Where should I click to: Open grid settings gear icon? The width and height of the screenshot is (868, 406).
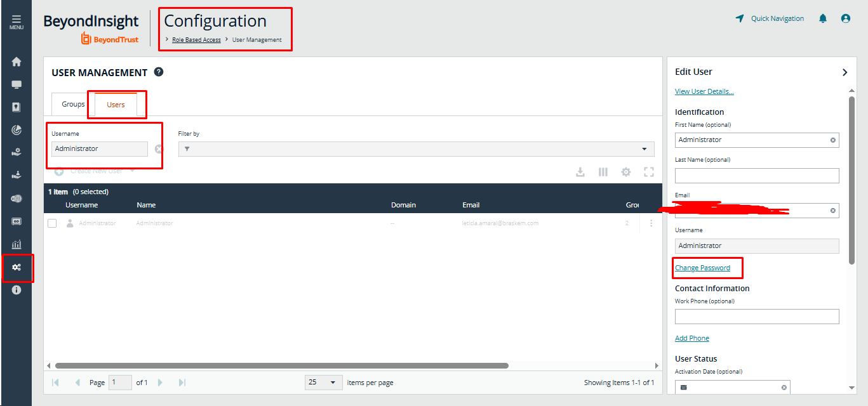coord(626,172)
